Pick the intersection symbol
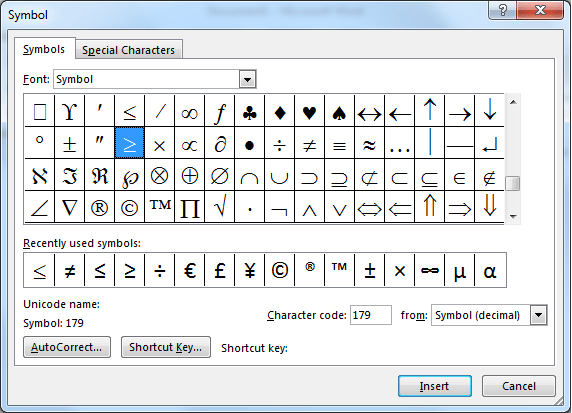This screenshot has height=413, width=572. [x=250, y=174]
